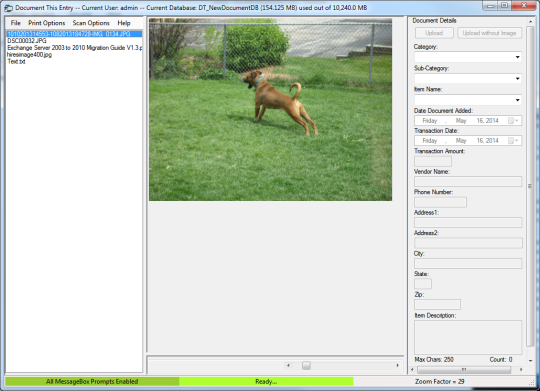The image size is (540, 391).
Task: Click Document Details panel scroll-down arrow
Action: 530,360
